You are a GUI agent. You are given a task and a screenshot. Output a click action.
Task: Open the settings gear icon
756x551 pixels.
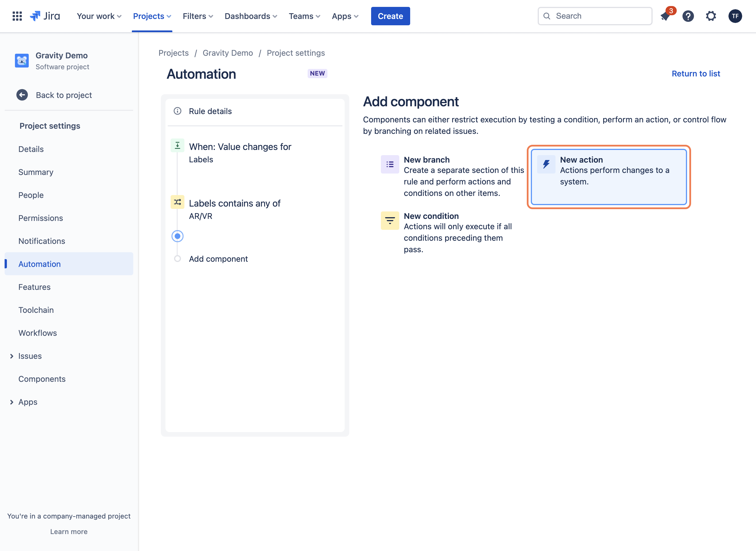[711, 16]
